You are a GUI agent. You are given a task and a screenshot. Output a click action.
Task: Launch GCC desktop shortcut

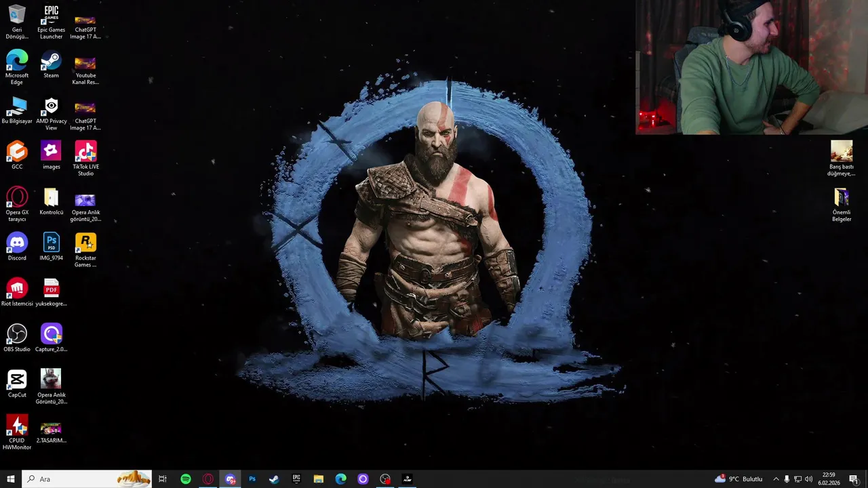pyautogui.click(x=17, y=156)
